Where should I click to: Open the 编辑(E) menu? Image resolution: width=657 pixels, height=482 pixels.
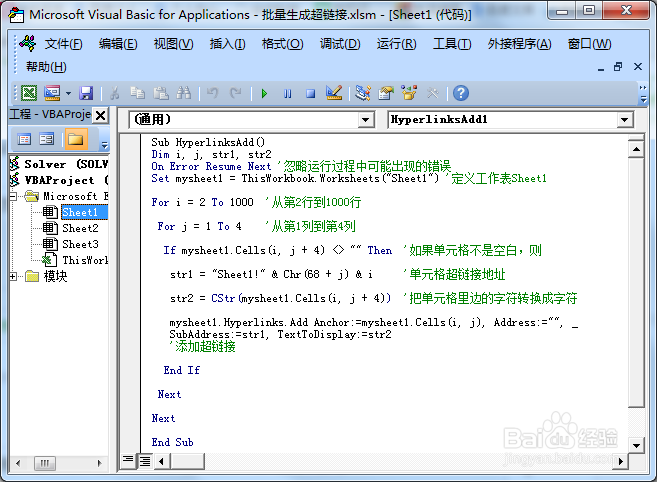(118, 44)
